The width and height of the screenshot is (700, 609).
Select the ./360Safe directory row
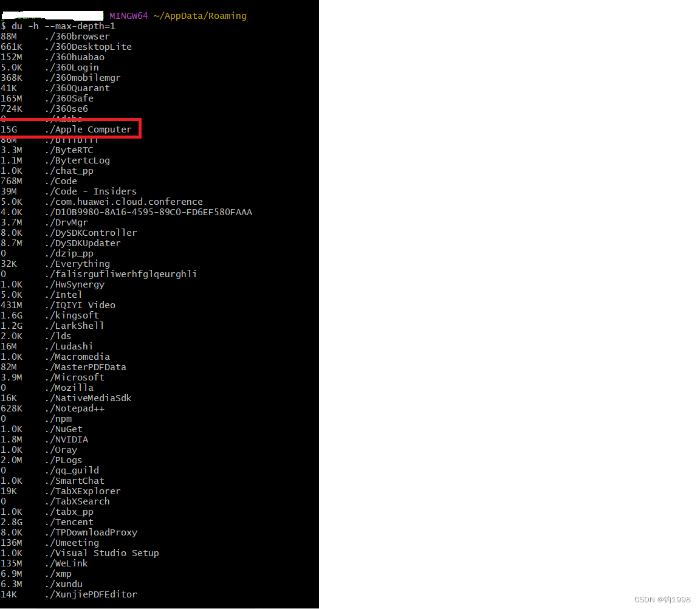[47, 98]
